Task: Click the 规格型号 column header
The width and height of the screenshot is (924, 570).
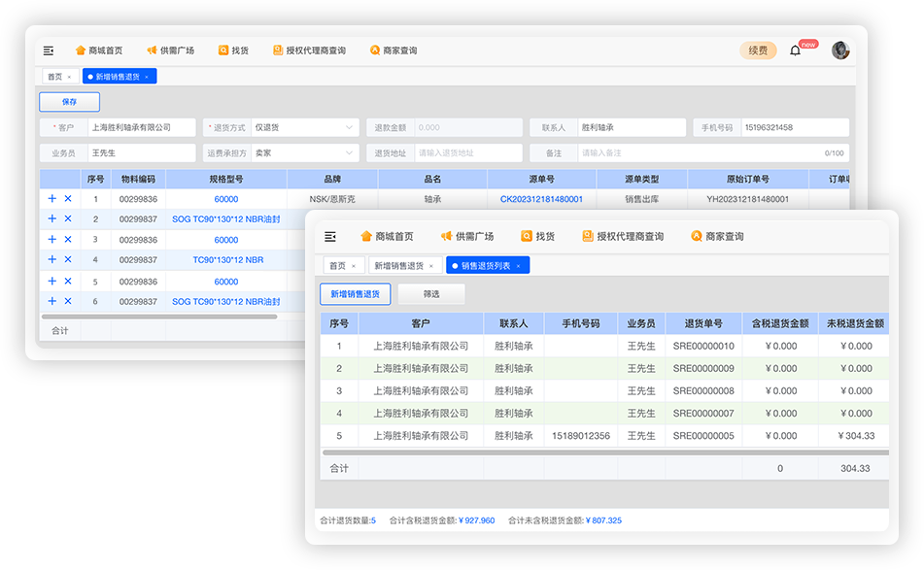Action: [226, 179]
